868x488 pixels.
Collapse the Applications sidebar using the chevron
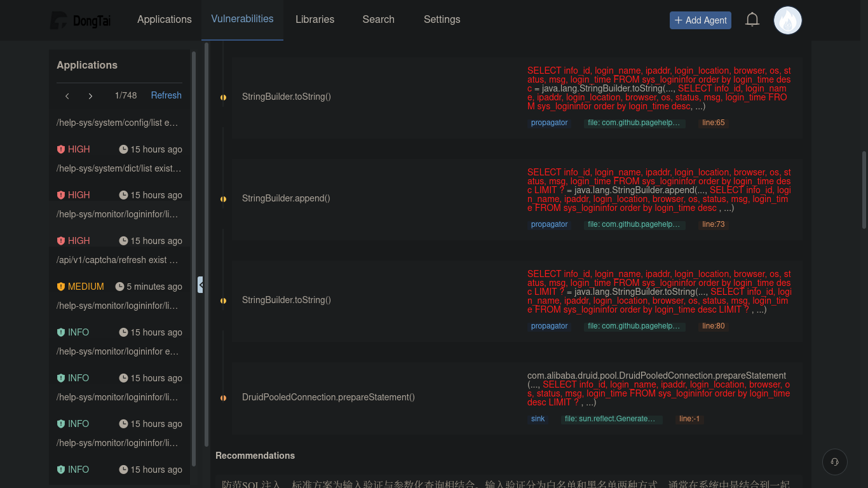click(x=201, y=285)
